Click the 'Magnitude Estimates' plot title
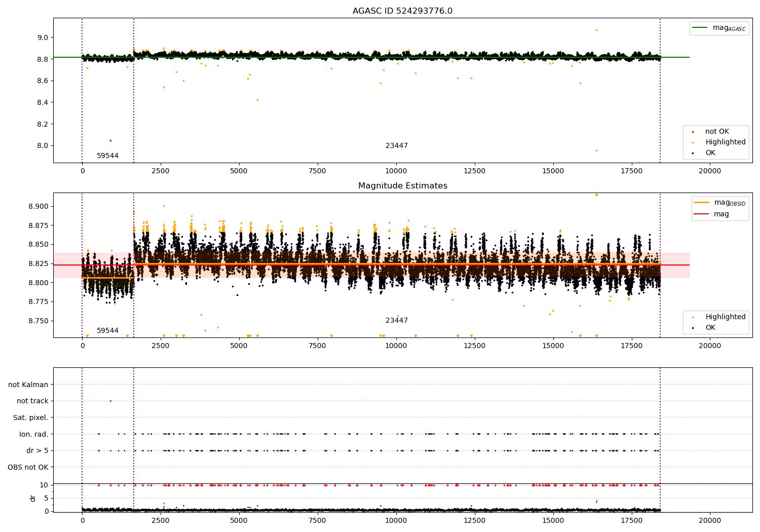The image size is (760, 532). tap(402, 186)
